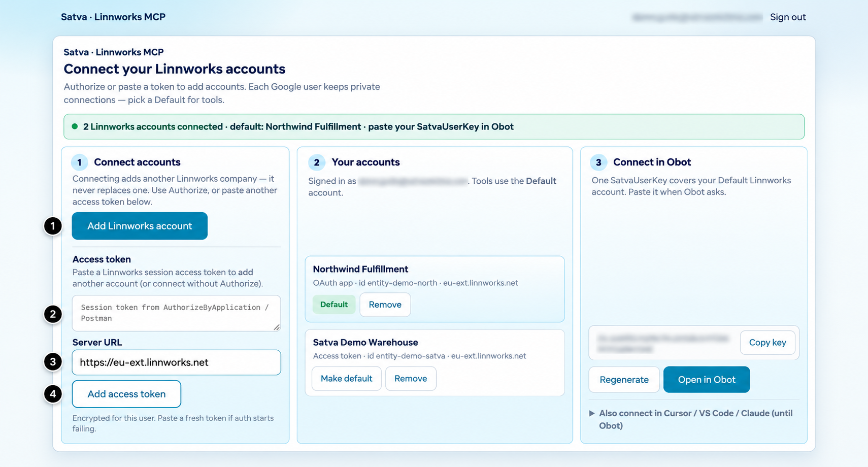This screenshot has width=868, height=467.
Task: Click the resize grip of token textarea
Action: 277,327
